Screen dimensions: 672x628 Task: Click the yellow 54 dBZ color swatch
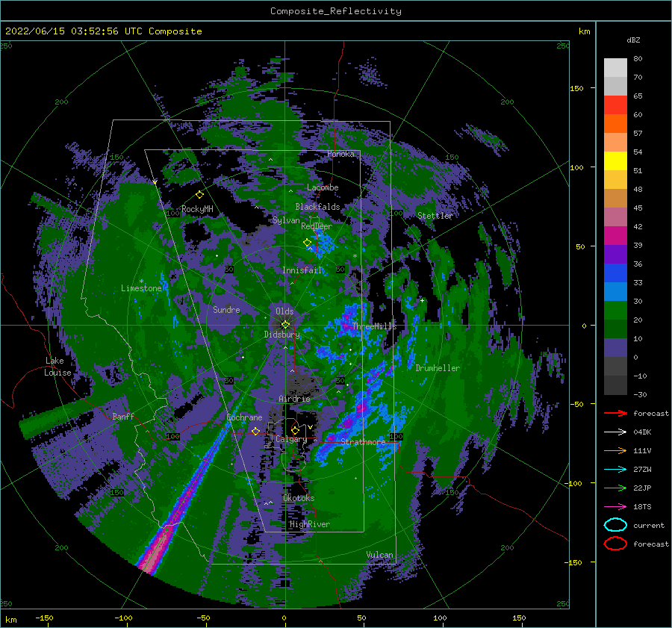pyautogui.click(x=615, y=161)
